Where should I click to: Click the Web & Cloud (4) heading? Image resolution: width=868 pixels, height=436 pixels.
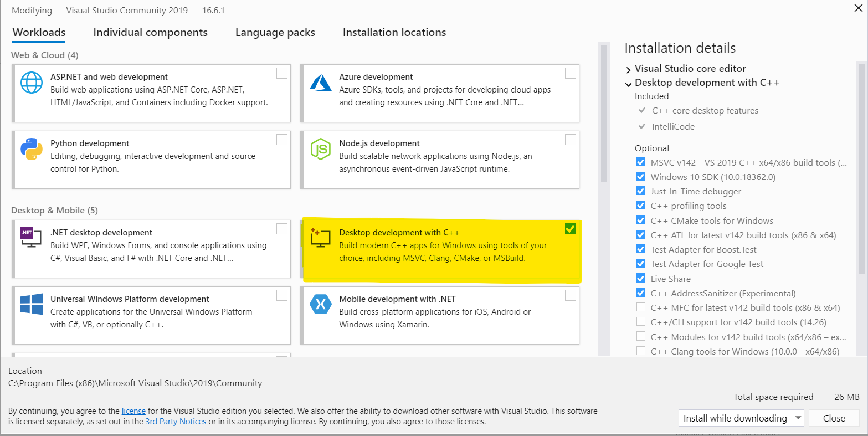tap(45, 55)
